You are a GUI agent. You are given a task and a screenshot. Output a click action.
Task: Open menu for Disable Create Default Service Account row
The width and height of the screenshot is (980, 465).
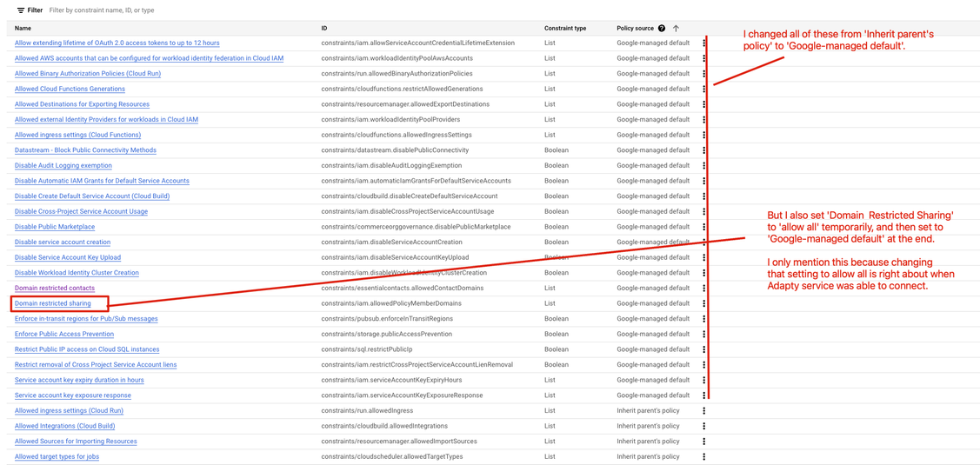click(x=704, y=196)
